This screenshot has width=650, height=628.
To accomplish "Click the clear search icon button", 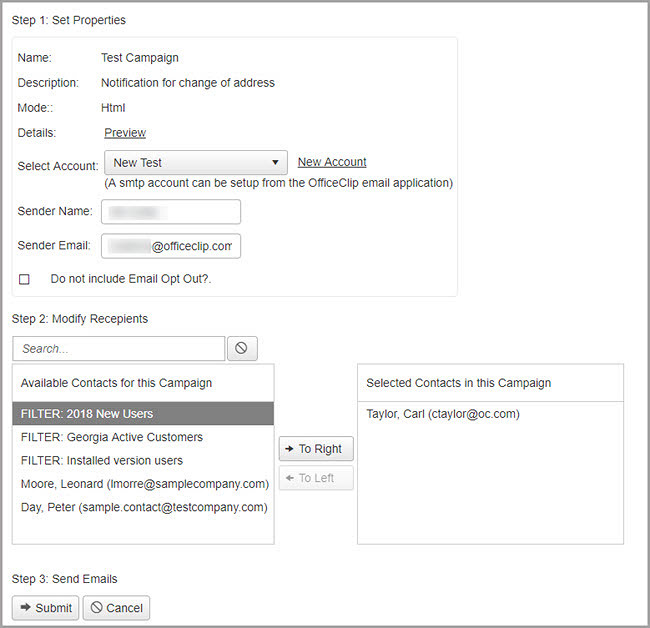I will pyautogui.click(x=242, y=348).
